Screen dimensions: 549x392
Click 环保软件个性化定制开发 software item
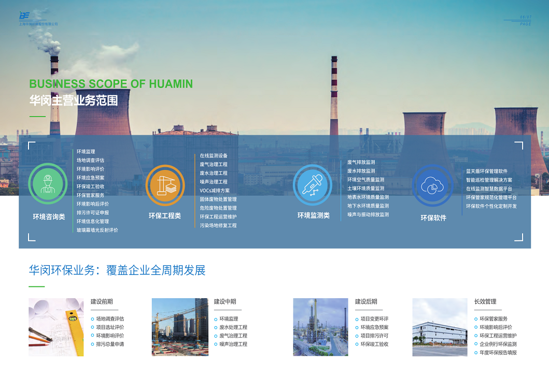coord(491,206)
